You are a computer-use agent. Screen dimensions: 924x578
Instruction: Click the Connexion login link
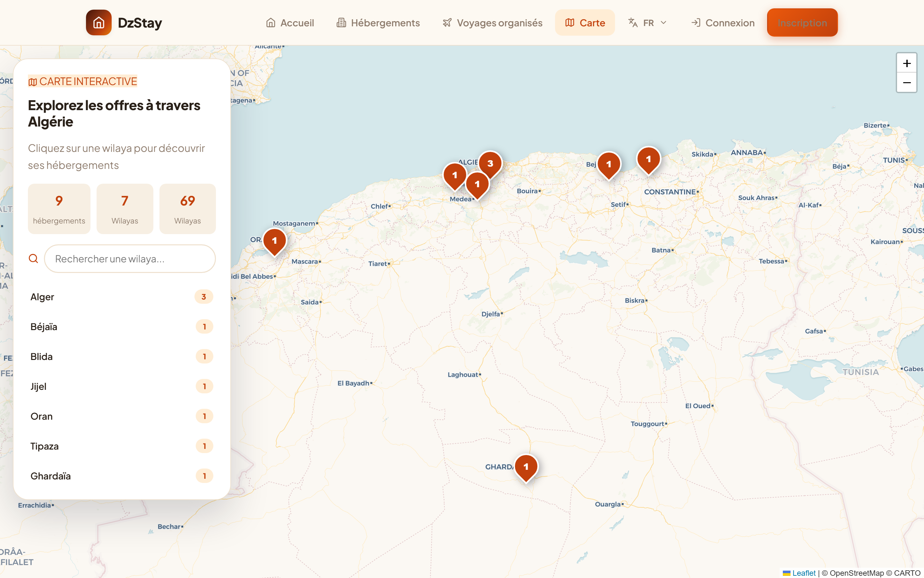coord(723,22)
